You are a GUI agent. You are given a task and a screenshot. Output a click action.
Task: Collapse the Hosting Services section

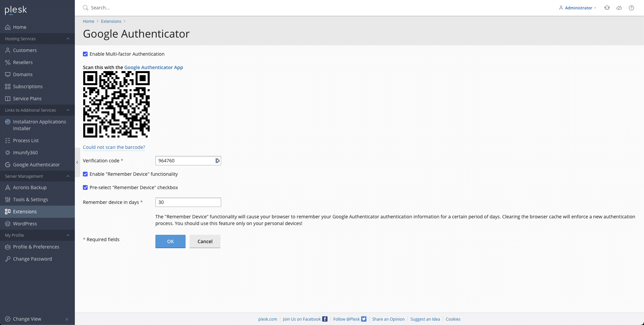(68, 39)
